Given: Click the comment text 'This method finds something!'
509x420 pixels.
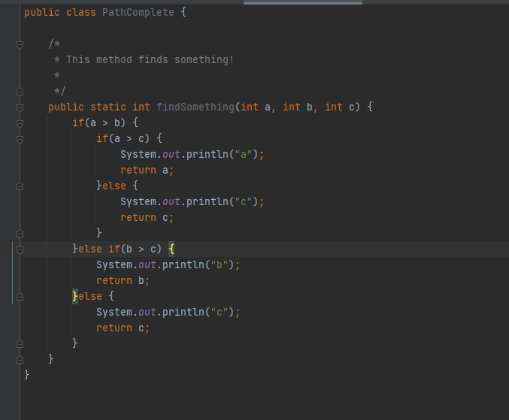Looking at the screenshot, I should click(150, 59).
